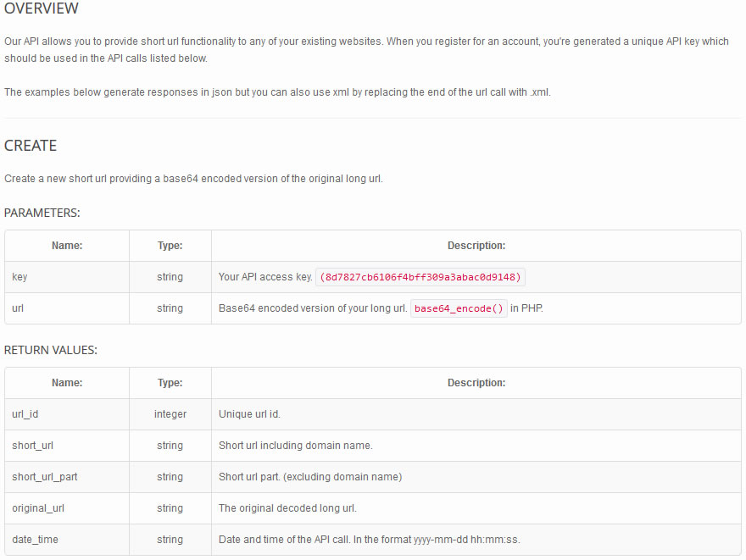Screen dimensions: 746x560
Task: Click the base64_encode() code snippet
Action: [459, 308]
